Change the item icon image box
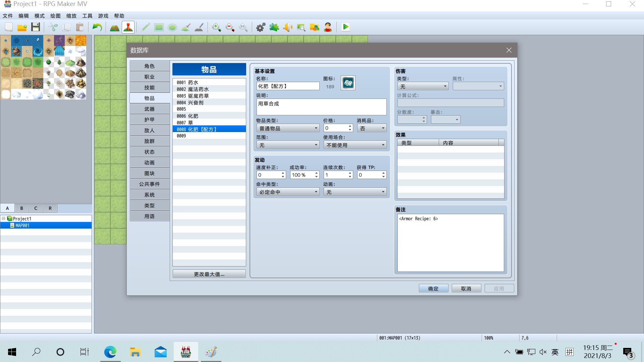 (348, 83)
